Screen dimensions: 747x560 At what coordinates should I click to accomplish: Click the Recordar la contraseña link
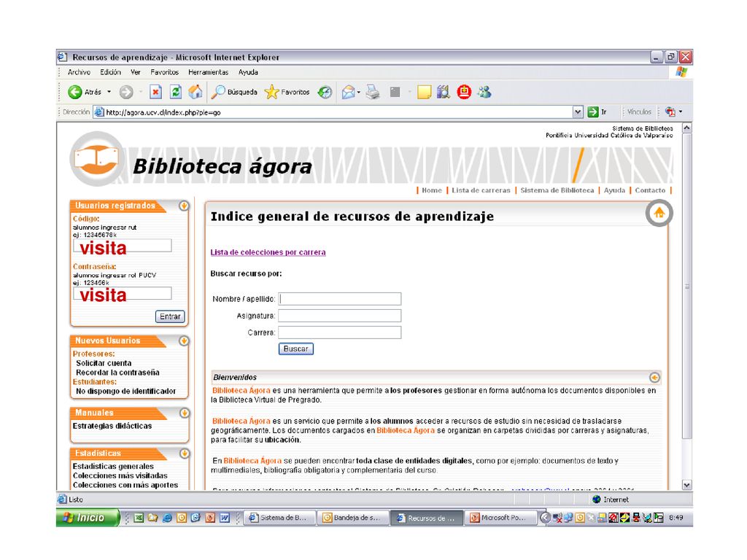[x=117, y=373]
